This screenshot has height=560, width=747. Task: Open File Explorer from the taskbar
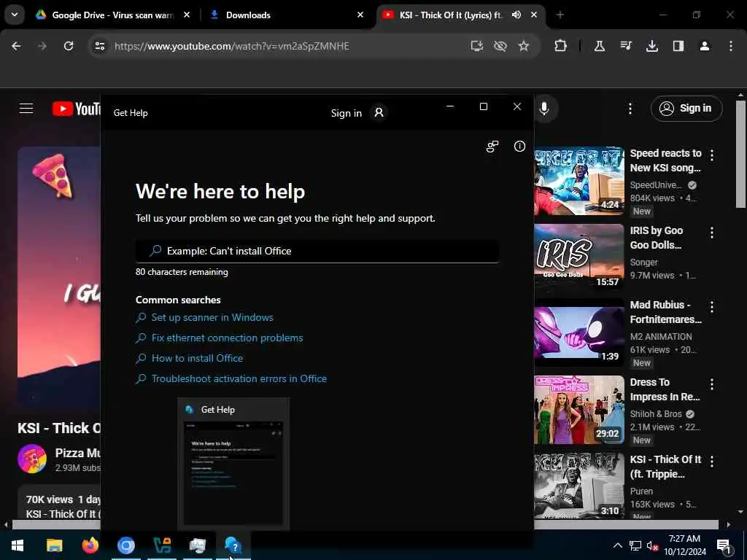[x=54, y=545]
